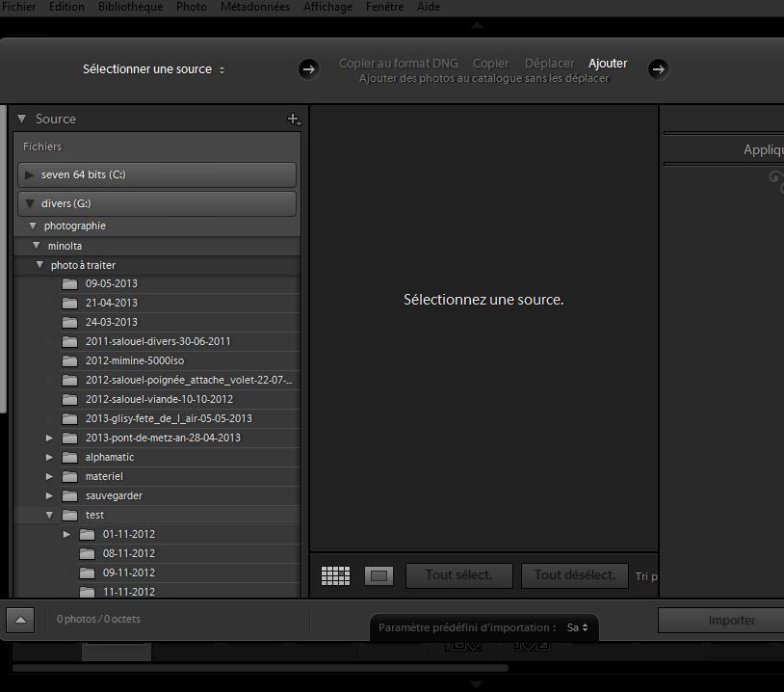The image size is (784, 692).
Task: Click the collapse arrow button at bottom left
Action: click(x=20, y=620)
